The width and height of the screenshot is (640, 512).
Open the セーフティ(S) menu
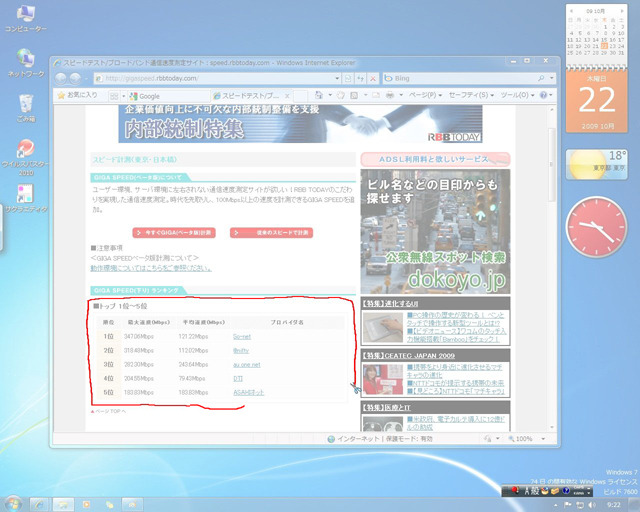pos(471,95)
